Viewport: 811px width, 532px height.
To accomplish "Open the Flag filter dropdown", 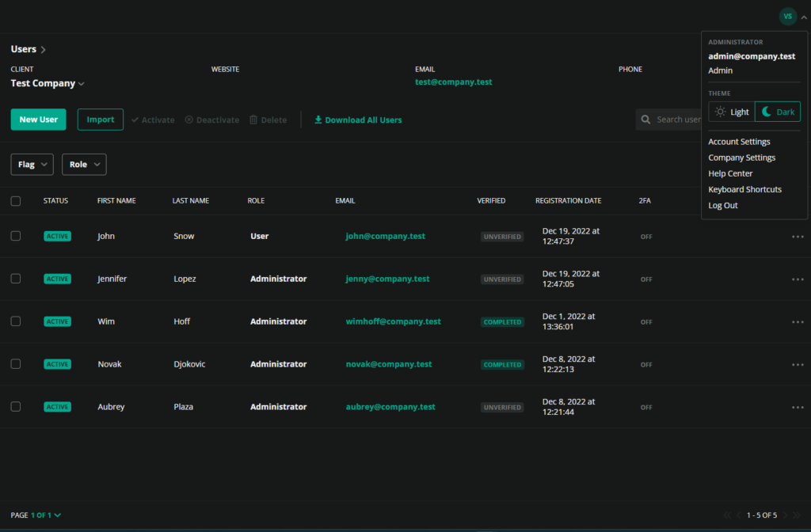I will tap(32, 165).
